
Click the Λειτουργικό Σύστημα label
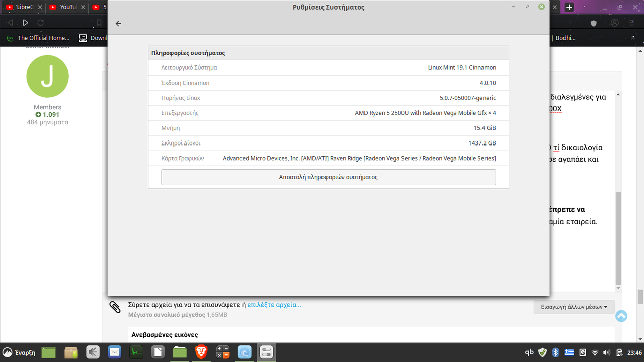[189, 67]
